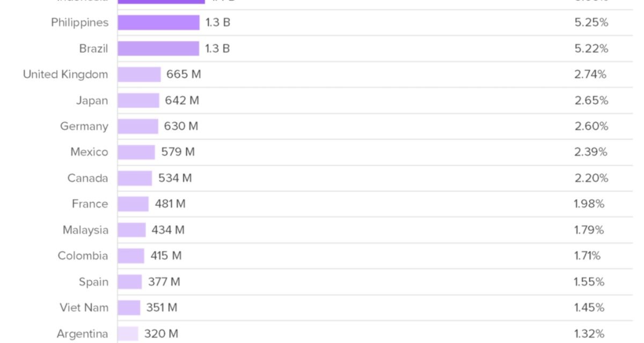
Task: Click the Philippines bar in the chart
Action: 158,23
